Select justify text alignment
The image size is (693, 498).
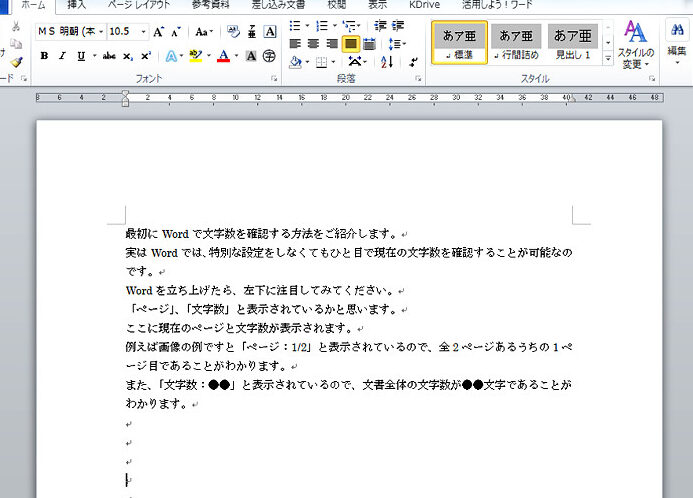click(x=351, y=44)
